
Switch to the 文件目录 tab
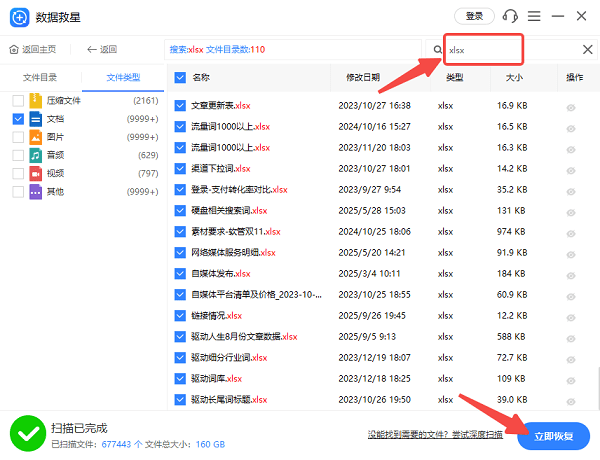tap(40, 77)
